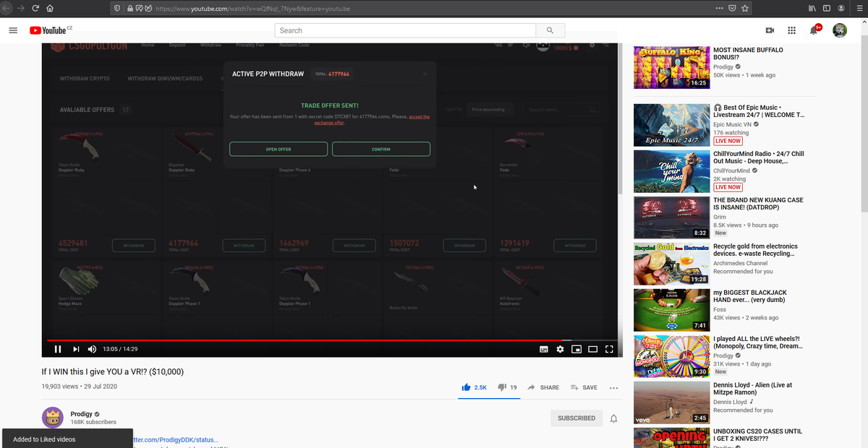Click 'Epic Music VN' channel name
The height and width of the screenshot is (448, 868).
pos(732,124)
